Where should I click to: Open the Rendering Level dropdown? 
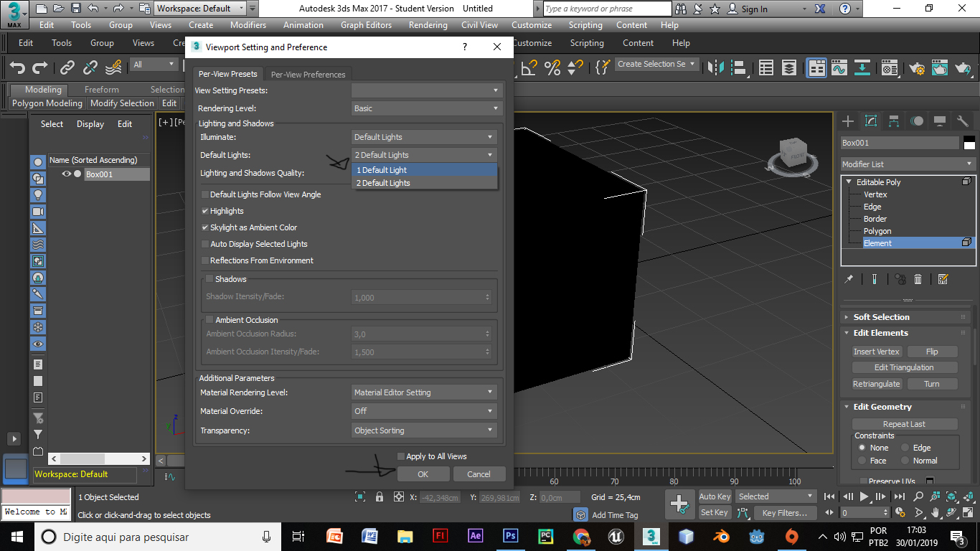click(425, 108)
